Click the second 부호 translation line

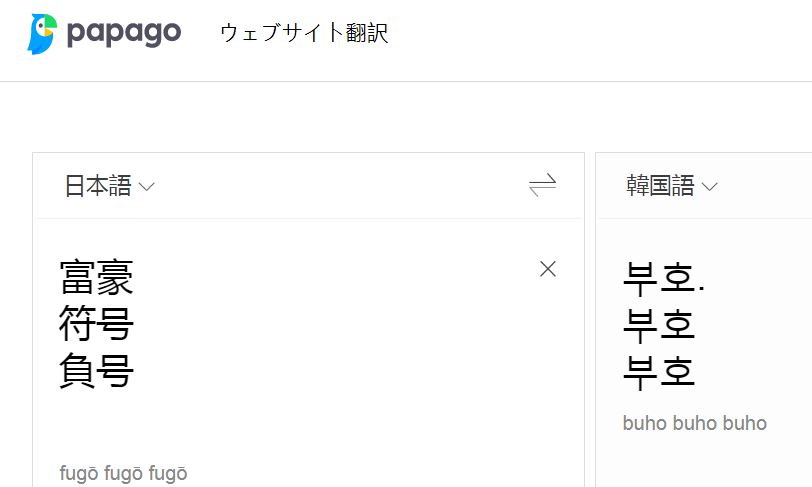(x=659, y=325)
